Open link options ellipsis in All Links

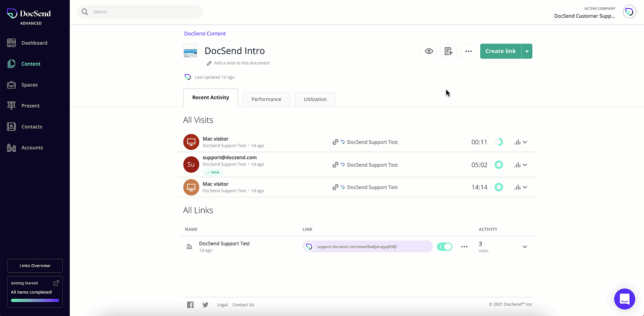[x=464, y=247]
